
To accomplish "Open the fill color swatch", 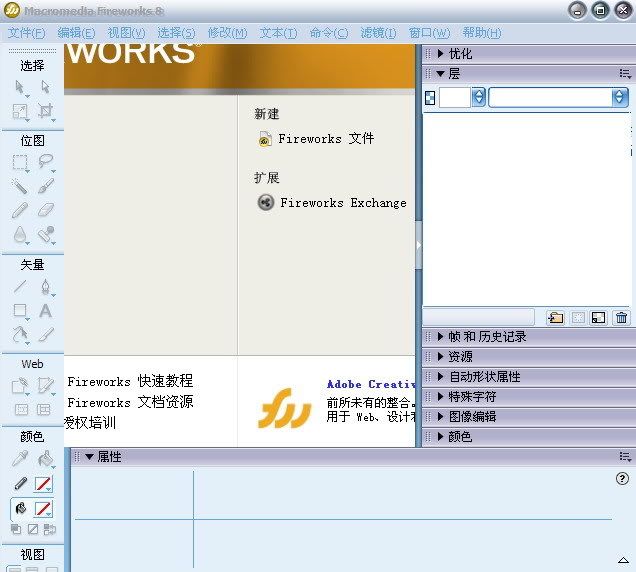I will (43, 509).
